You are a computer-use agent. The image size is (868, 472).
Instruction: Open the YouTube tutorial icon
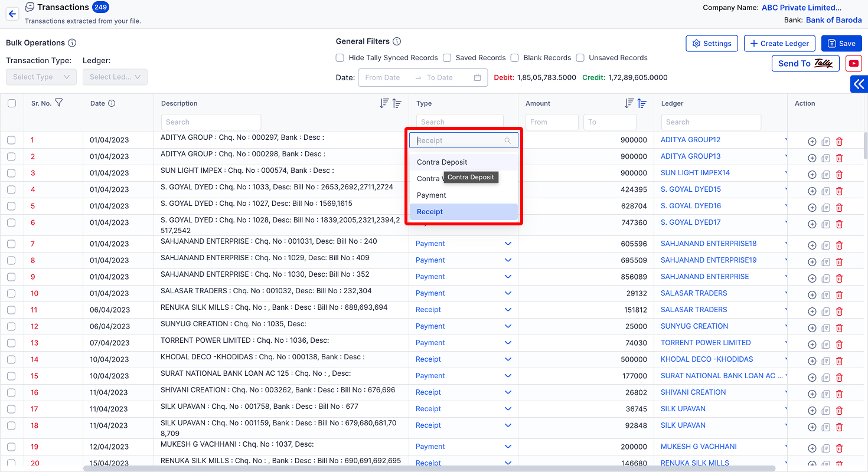point(853,63)
